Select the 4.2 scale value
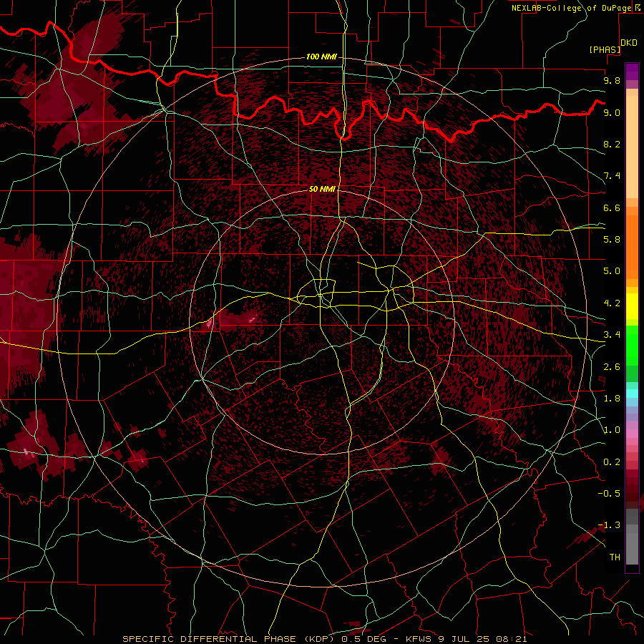This screenshot has width=644, height=644. [612, 303]
